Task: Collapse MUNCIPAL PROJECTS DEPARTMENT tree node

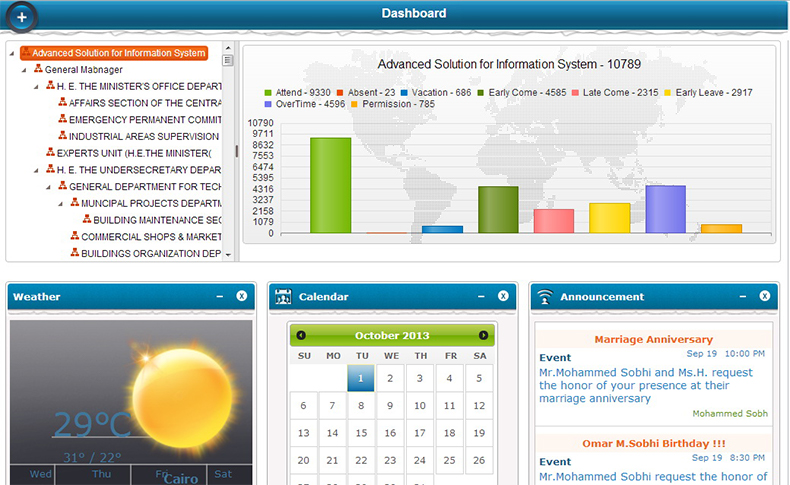Action: (60, 203)
